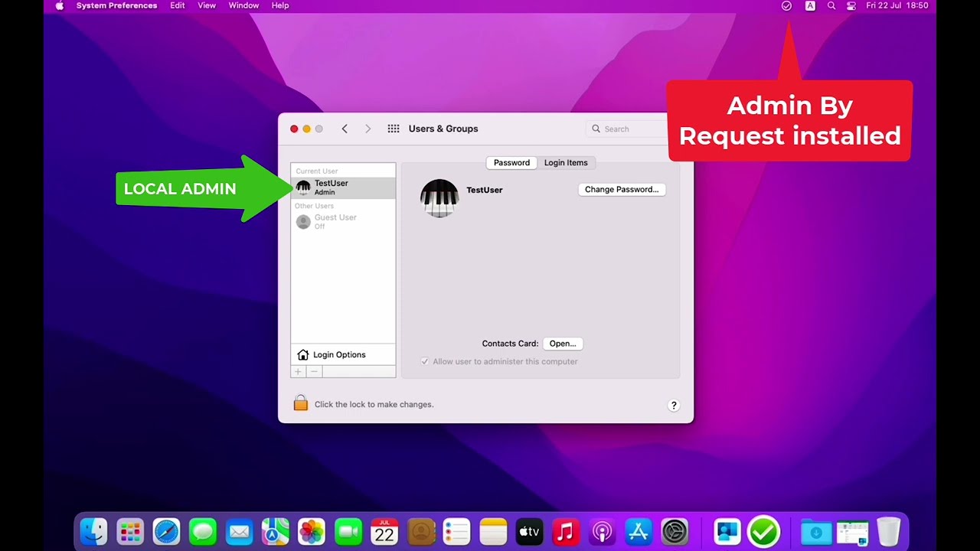The height and width of the screenshot is (551, 980).
Task: Open the minimized window thumbnail in the Dock
Action: 852,531
